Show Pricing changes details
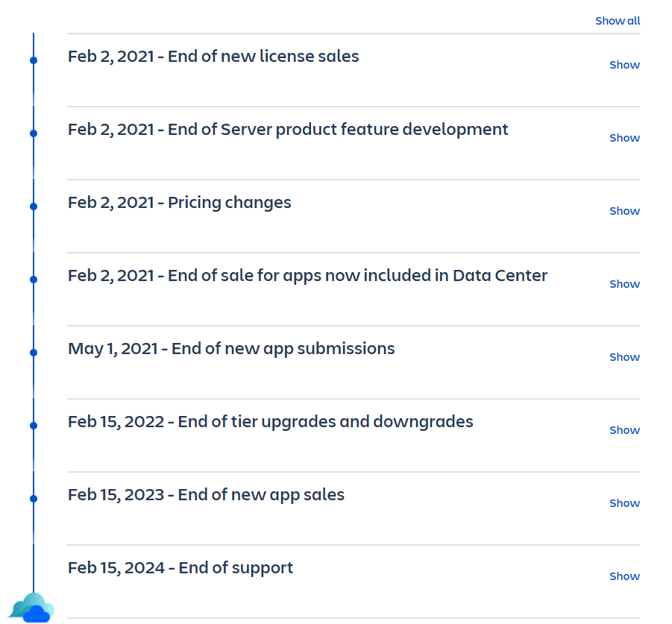 [x=624, y=211]
